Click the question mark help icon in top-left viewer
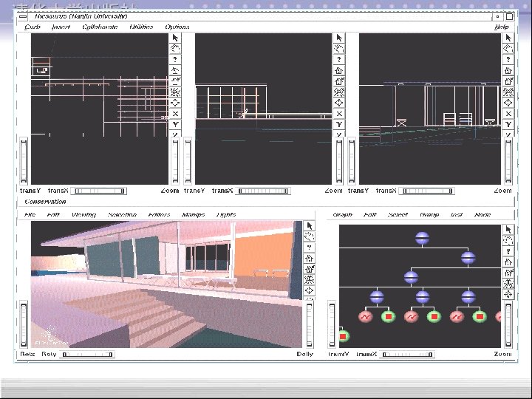 175,59
